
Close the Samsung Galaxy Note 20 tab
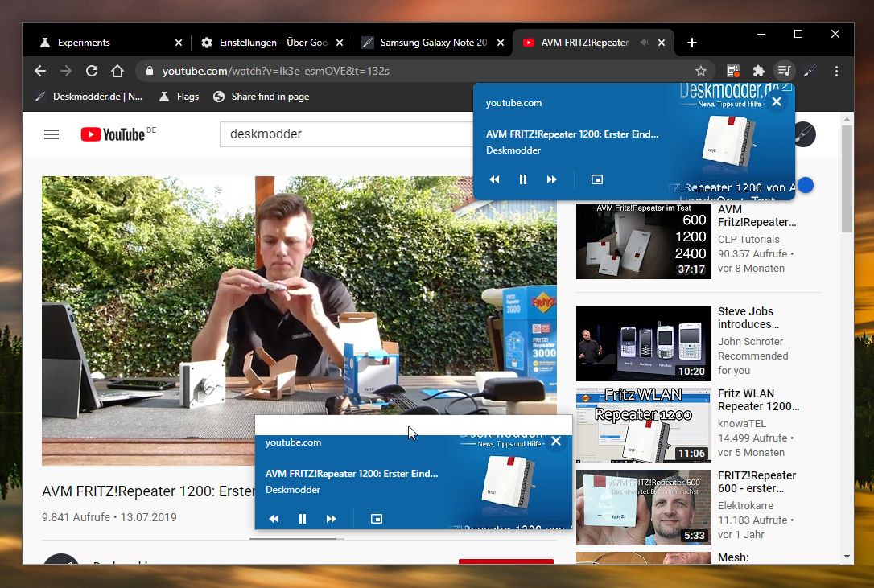(x=501, y=43)
